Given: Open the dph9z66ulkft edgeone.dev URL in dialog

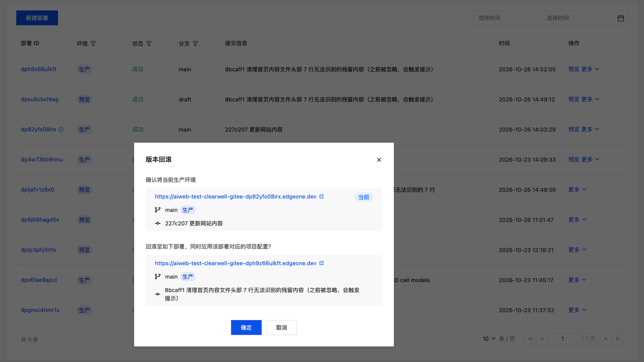Looking at the screenshot, I should tap(236, 263).
